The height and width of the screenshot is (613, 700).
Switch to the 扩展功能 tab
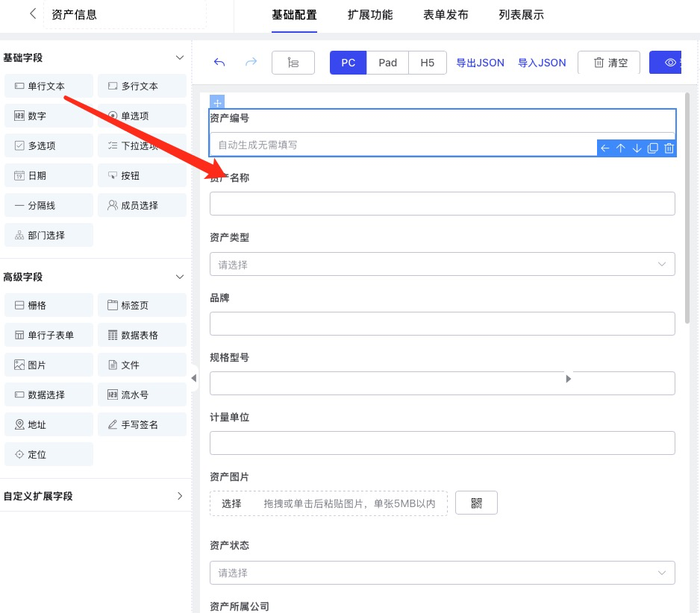click(x=370, y=15)
